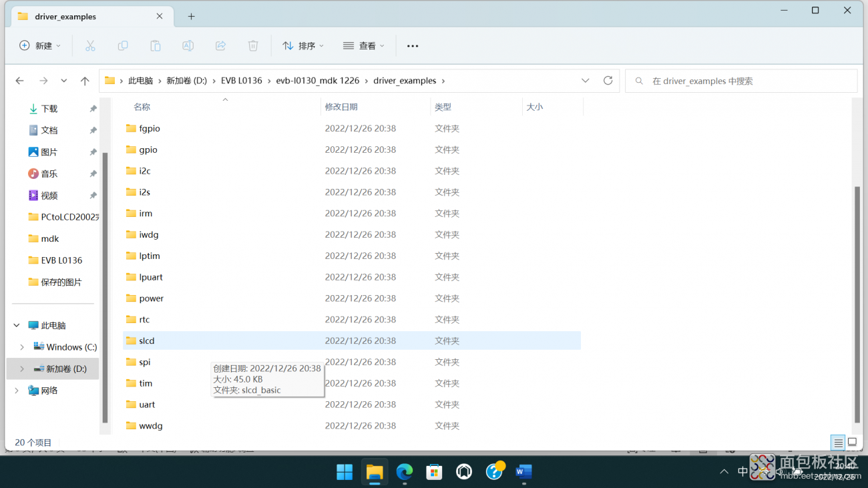Click the file list vertical scrollbar
868x488 pixels.
pyautogui.click(x=857, y=304)
